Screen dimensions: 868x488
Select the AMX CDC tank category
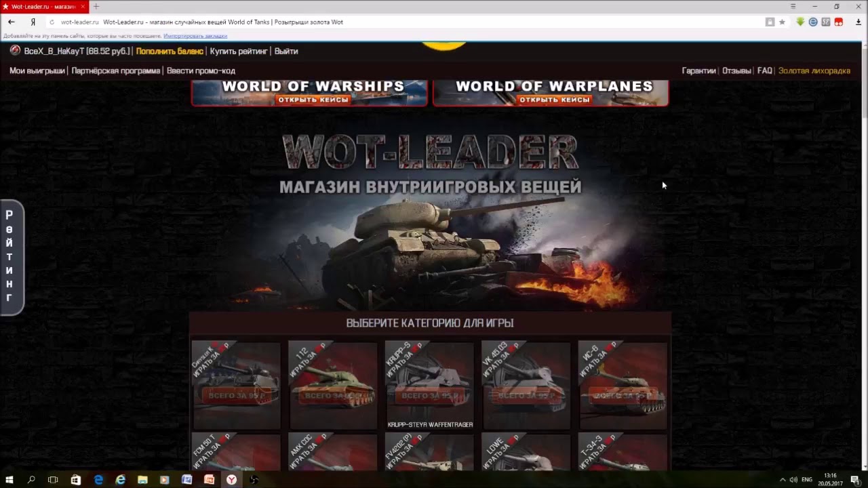(x=332, y=452)
